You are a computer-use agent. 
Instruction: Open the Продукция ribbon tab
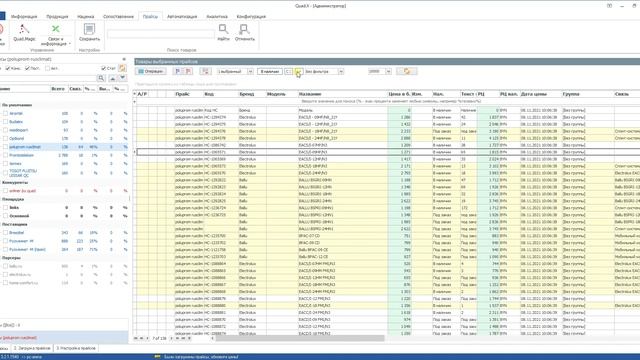point(57,16)
